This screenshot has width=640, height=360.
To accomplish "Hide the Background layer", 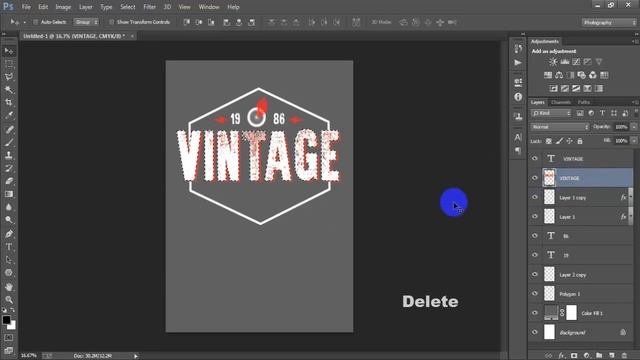I will click(535, 332).
